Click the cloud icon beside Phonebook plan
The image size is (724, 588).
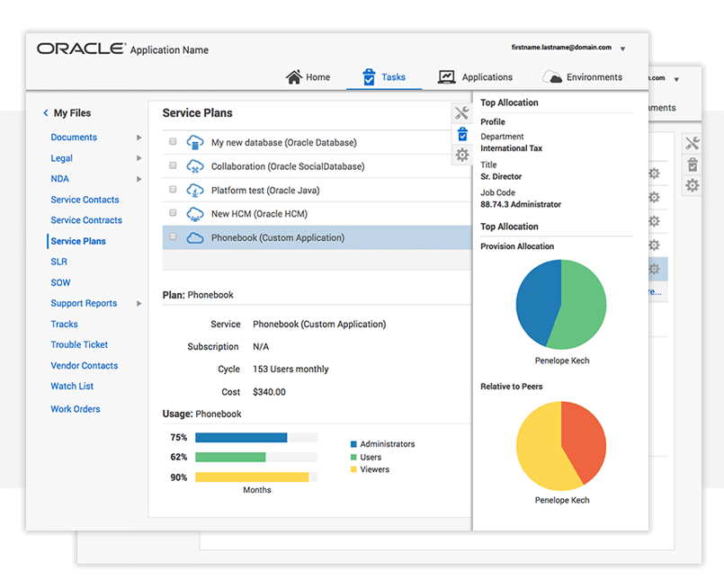point(195,238)
